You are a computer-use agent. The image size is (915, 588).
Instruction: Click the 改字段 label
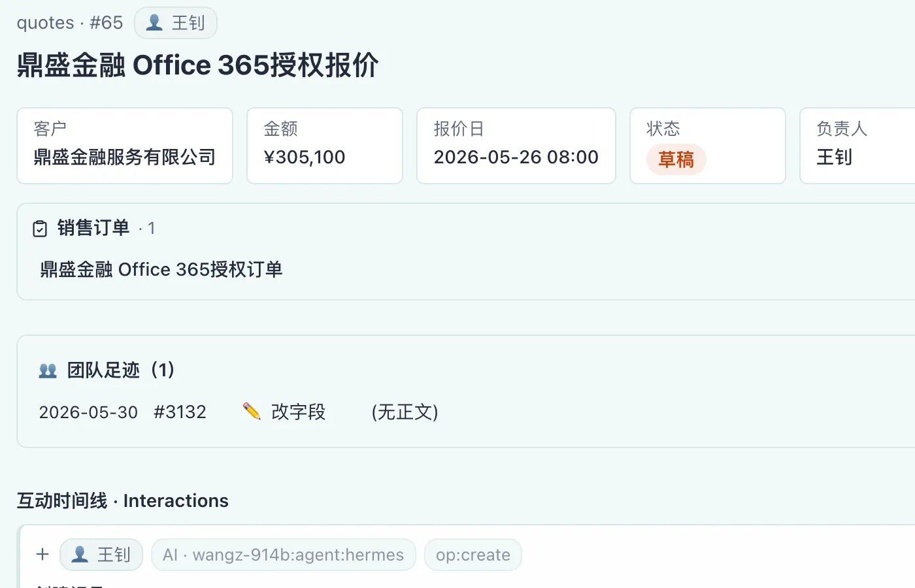(298, 412)
